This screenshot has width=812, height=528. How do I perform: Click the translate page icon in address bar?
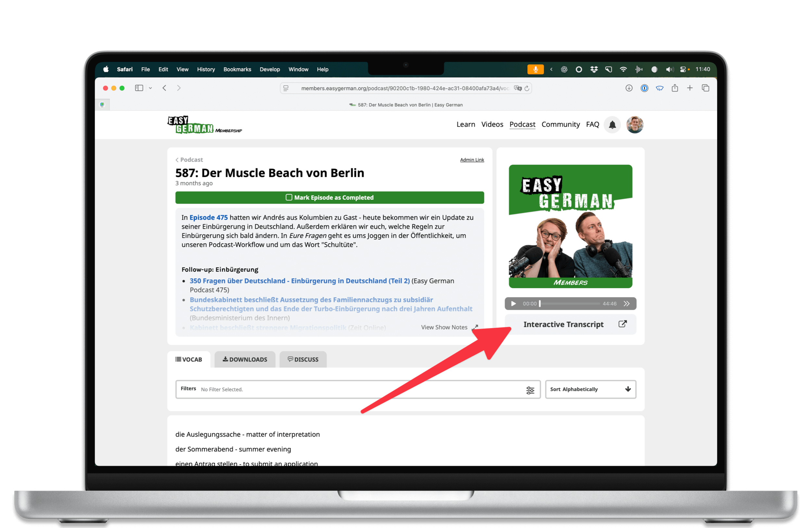tap(517, 88)
